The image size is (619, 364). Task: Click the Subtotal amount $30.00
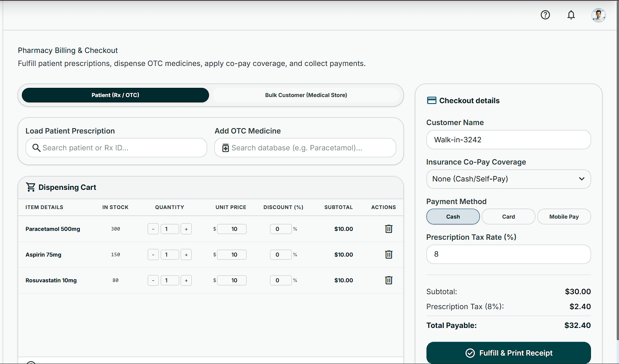click(578, 292)
